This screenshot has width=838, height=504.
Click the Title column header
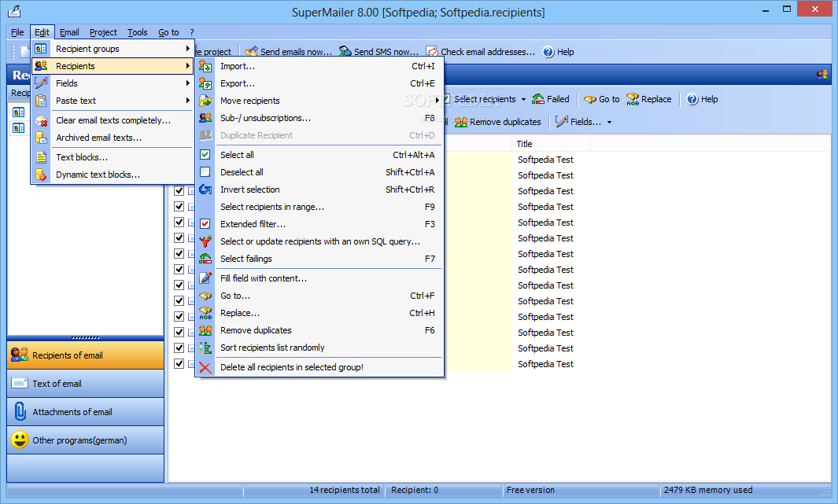[x=551, y=144]
